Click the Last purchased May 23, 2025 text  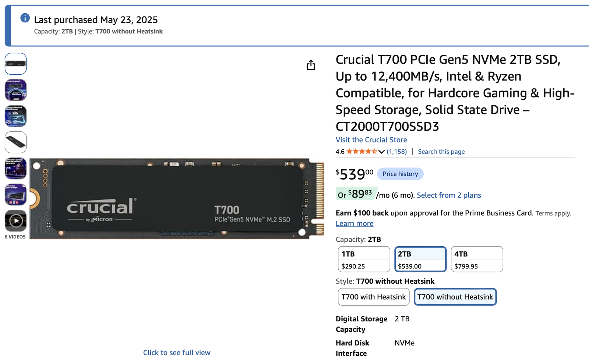[96, 20]
